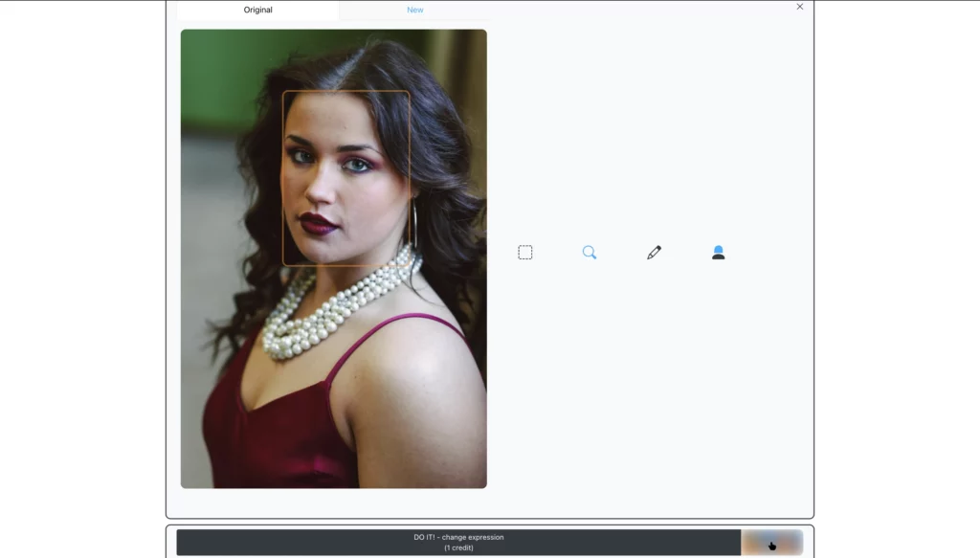Click inside the face bounding box
The width and height of the screenshot is (980, 558).
click(x=347, y=177)
